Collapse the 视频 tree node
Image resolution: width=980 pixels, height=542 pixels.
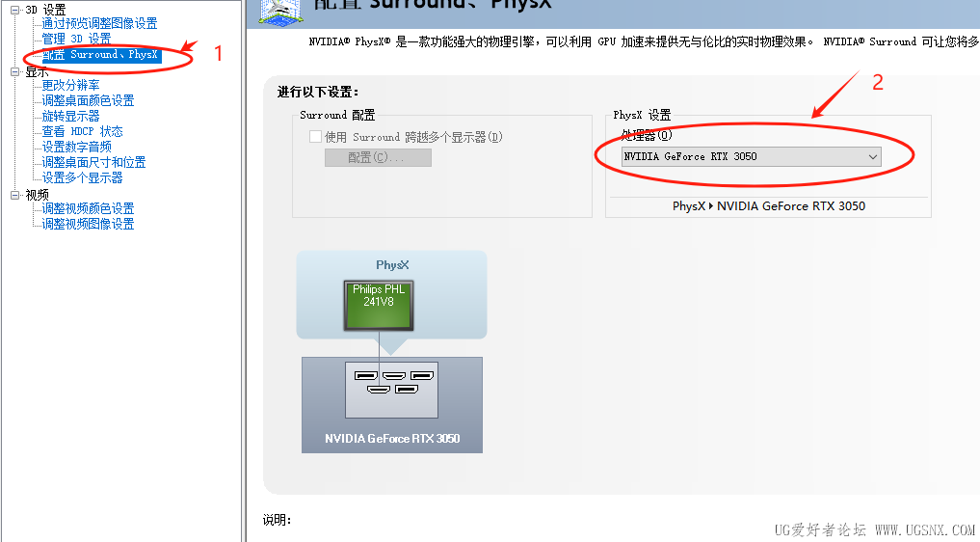click(x=15, y=195)
